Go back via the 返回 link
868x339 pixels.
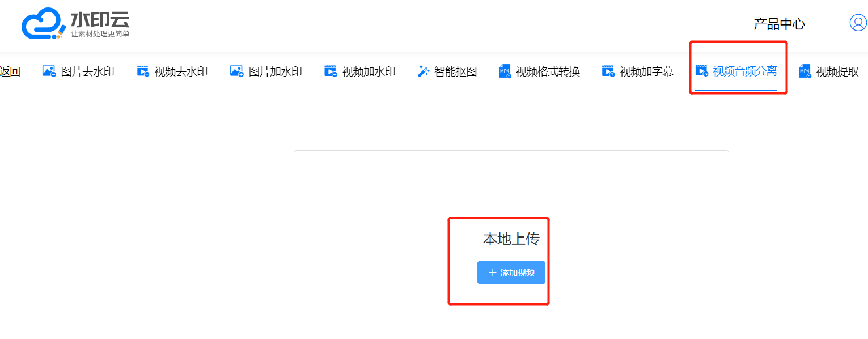[x=10, y=71]
